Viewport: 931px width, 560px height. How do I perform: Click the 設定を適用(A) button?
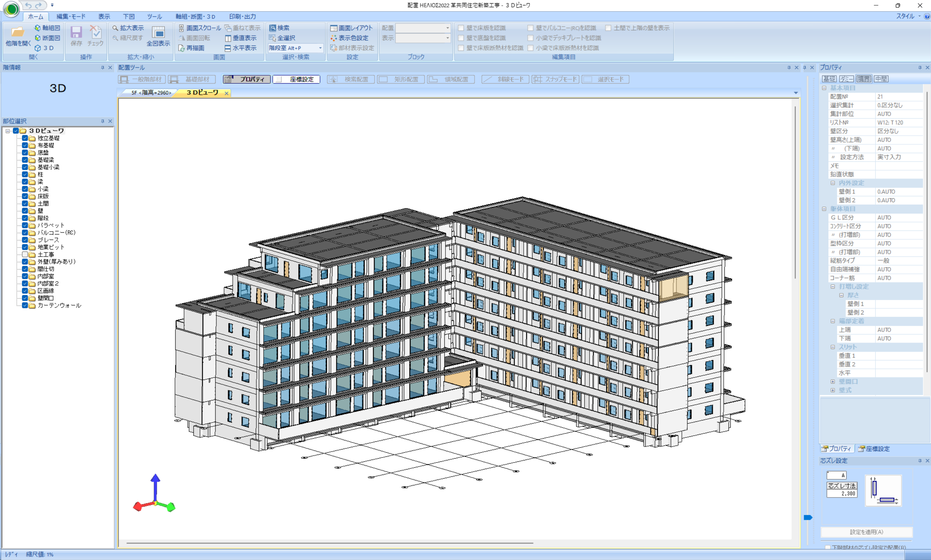[866, 532]
